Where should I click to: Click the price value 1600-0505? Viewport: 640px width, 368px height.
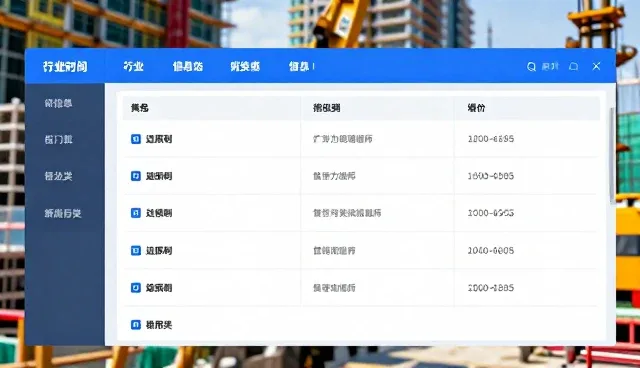(491, 176)
